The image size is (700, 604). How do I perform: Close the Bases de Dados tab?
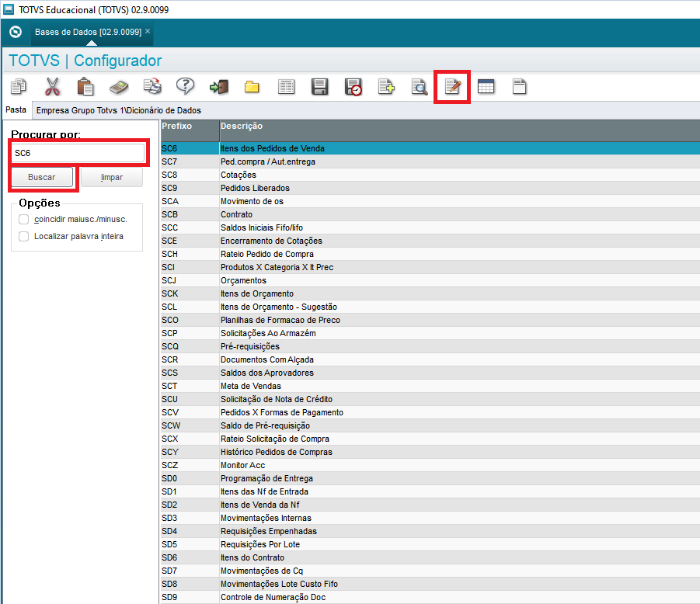[148, 31]
